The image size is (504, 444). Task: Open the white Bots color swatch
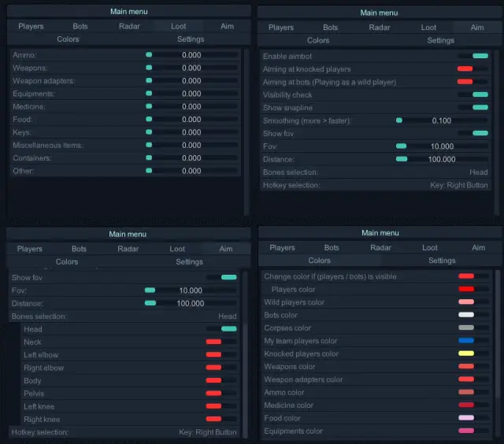[x=467, y=315]
